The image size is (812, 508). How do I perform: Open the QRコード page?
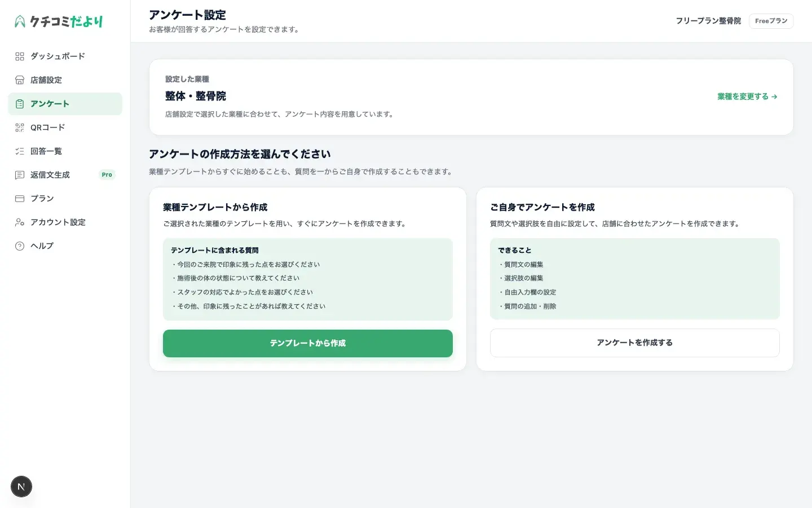(x=65, y=128)
